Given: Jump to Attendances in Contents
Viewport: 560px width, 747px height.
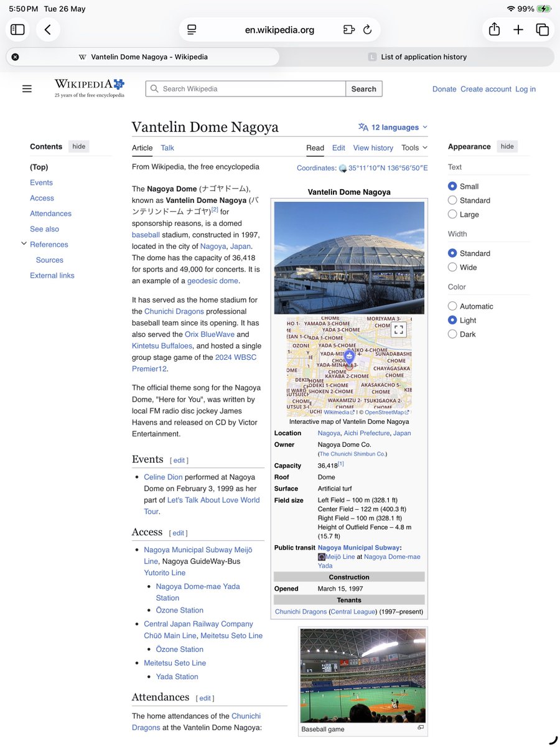Looking at the screenshot, I should coord(50,214).
